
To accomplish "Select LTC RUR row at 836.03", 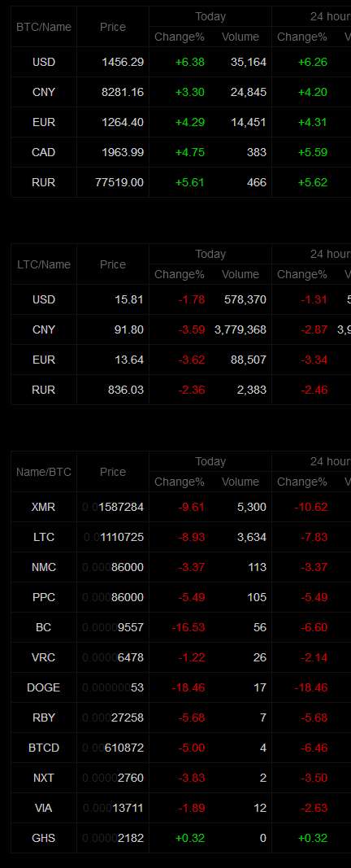I will [180, 390].
